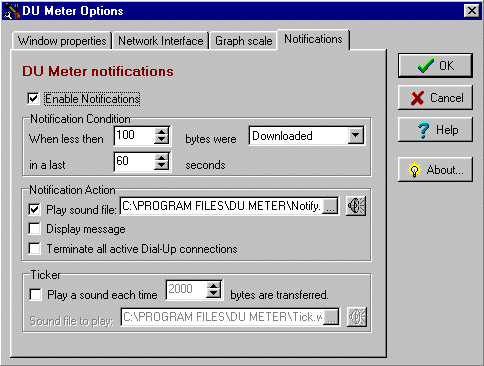Increase the bytes threshold value of 100

point(162,132)
